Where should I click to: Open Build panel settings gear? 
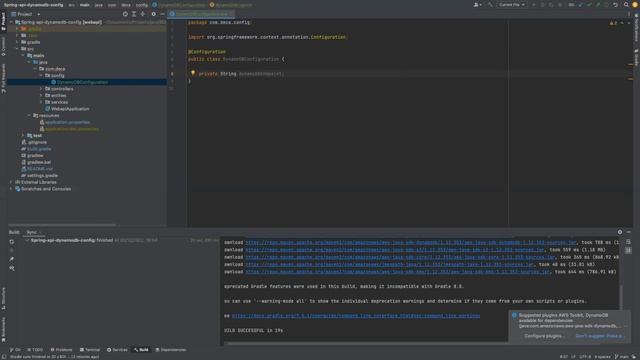[x=620, y=232]
